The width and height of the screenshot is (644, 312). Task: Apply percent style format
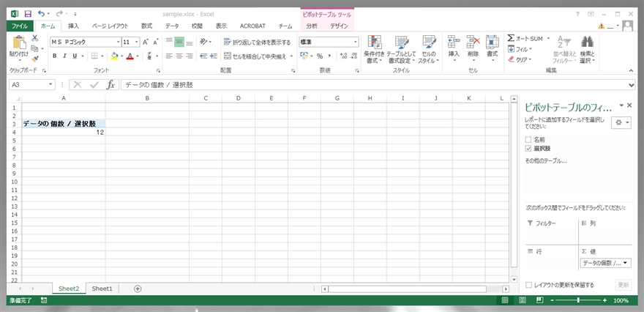point(320,56)
